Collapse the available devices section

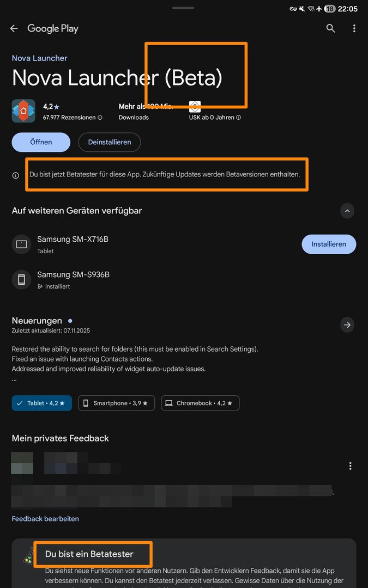point(347,211)
